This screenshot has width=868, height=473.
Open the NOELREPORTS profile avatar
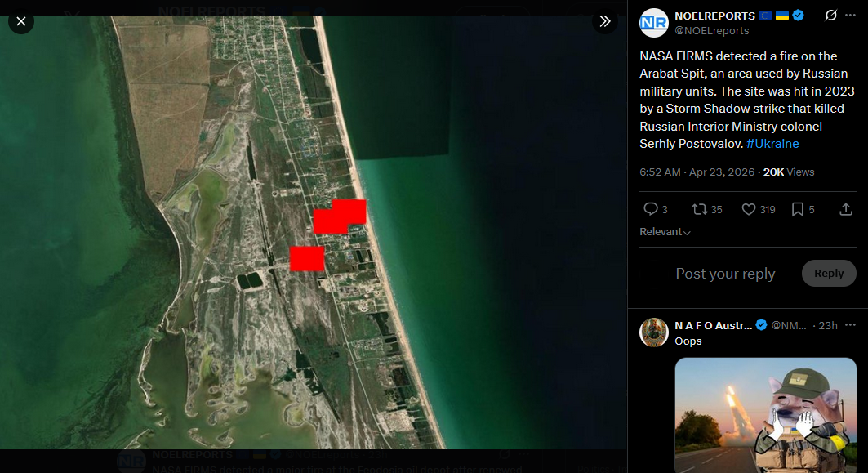(x=654, y=23)
